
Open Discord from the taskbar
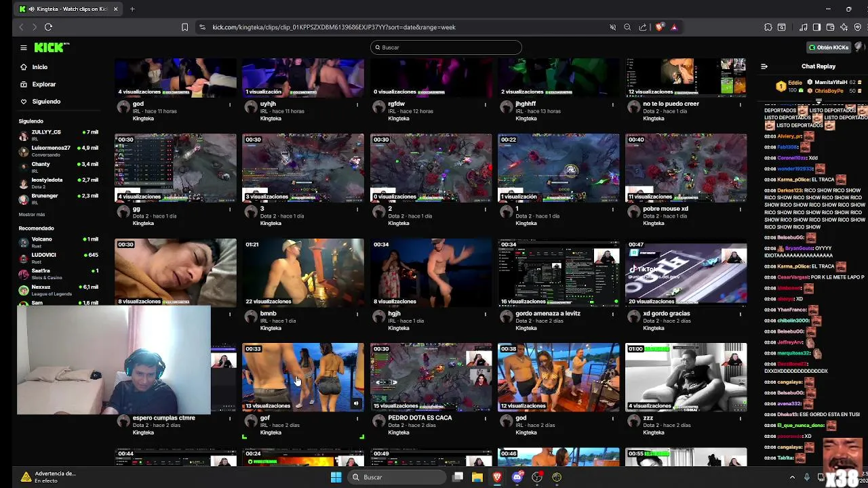(x=517, y=477)
